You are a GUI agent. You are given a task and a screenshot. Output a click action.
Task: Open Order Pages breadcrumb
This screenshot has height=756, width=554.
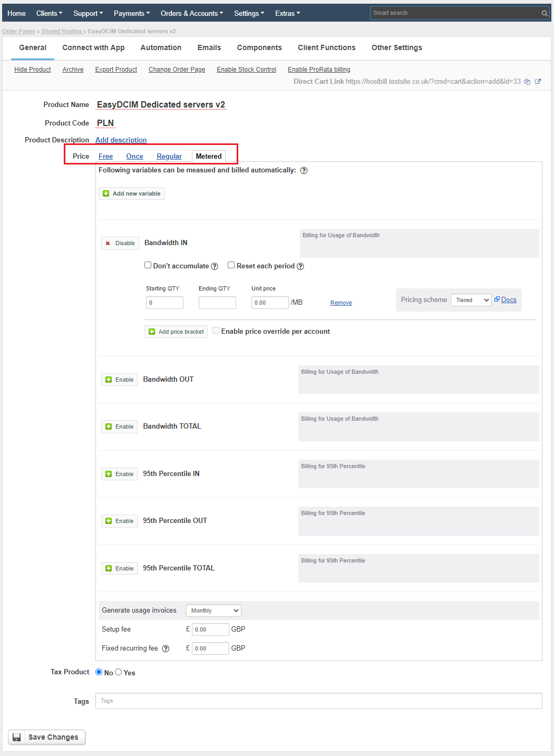[x=18, y=31]
